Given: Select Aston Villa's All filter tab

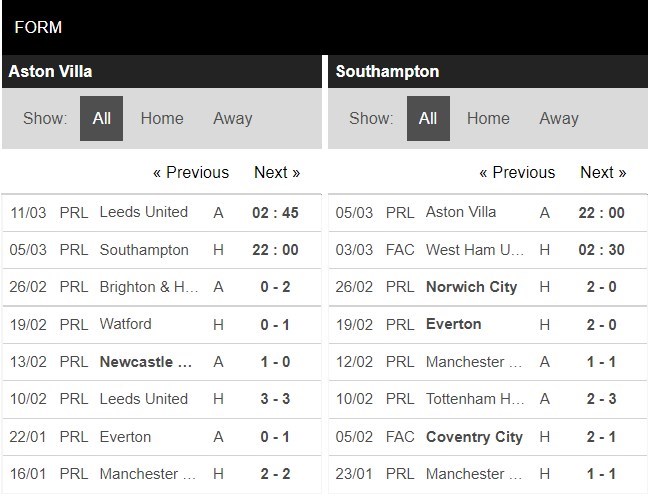Looking at the screenshot, I should click(x=101, y=118).
